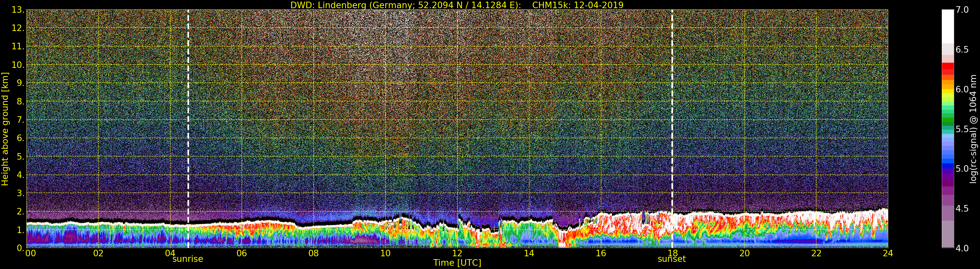Screen dimensions: 980x269
Task: Click the '7.0' colorbar tick label
Action: point(962,9)
